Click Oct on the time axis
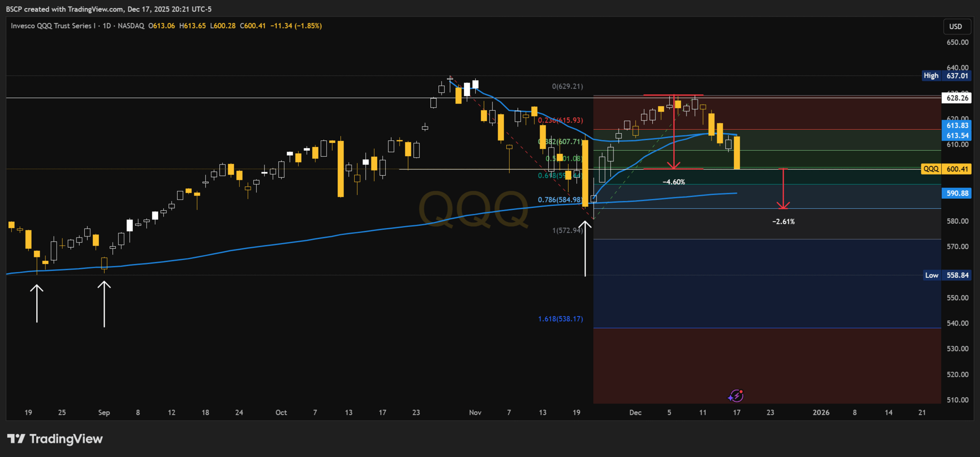 pos(281,413)
